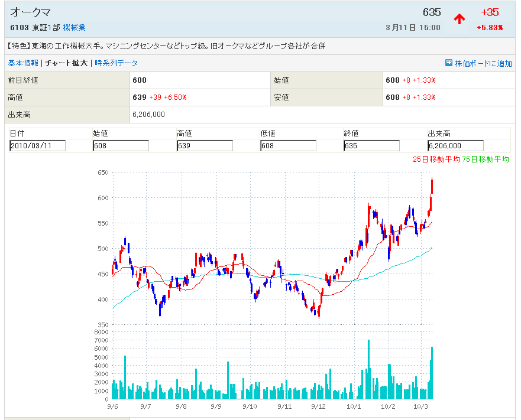Click the 出来高 input with 6,206,000
The height and width of the screenshot is (420, 521).
455,146
